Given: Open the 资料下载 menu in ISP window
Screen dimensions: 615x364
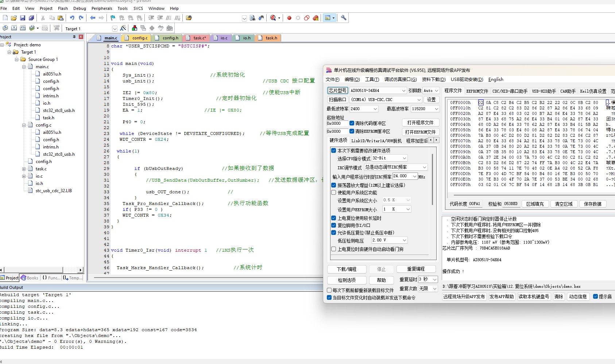Looking at the screenshot, I should 433,80.
